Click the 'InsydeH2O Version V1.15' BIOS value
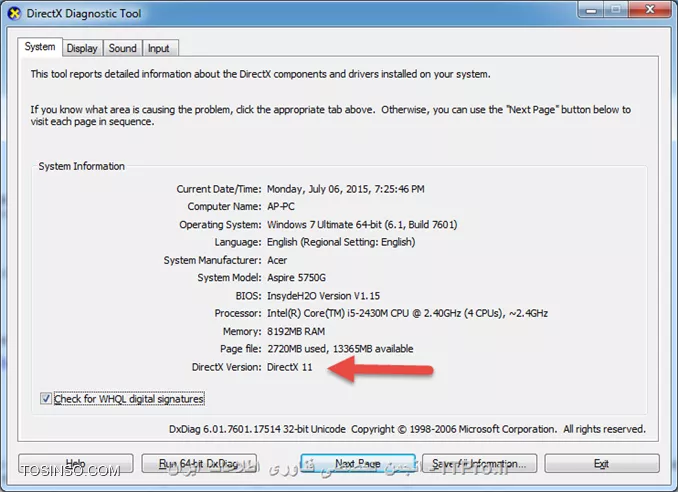 coord(323,296)
